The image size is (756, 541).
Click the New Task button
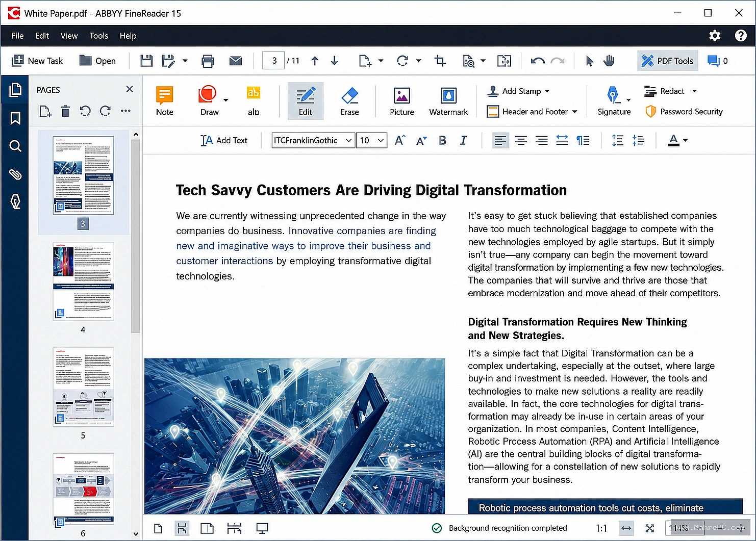point(37,61)
